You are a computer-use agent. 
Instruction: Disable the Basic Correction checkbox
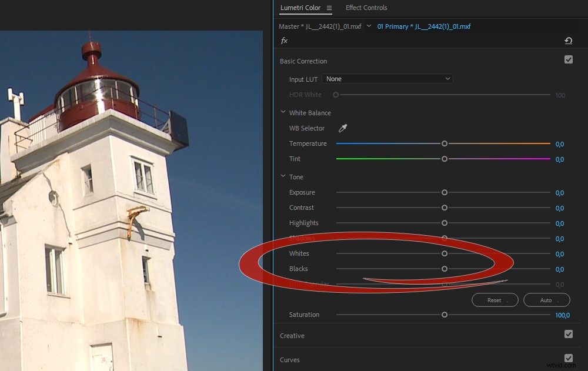click(x=569, y=59)
